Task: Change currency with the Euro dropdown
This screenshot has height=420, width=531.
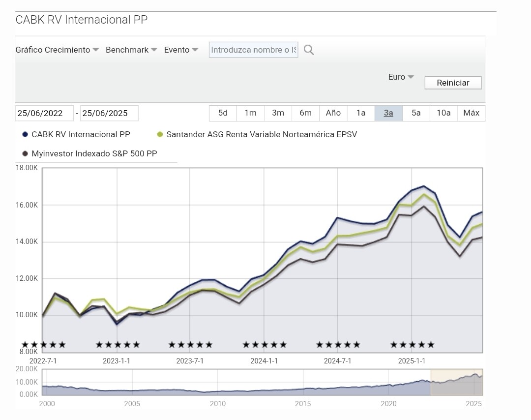Action: tap(401, 77)
